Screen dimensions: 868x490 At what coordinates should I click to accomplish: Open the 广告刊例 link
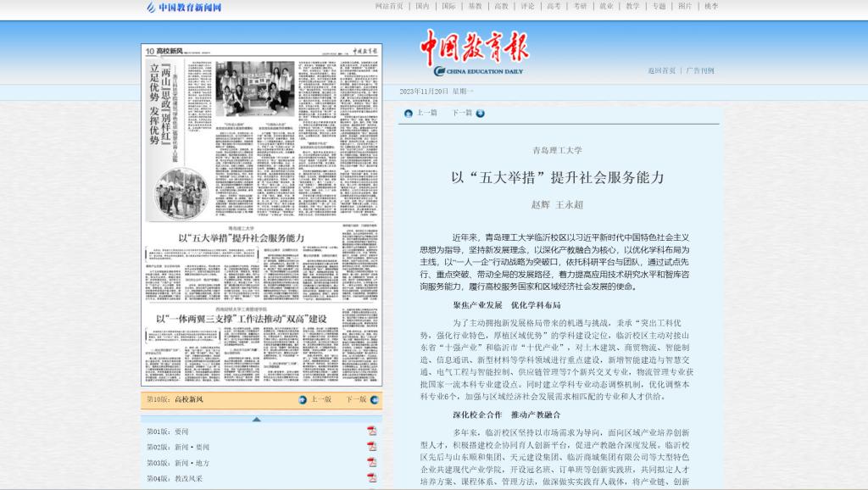point(700,70)
